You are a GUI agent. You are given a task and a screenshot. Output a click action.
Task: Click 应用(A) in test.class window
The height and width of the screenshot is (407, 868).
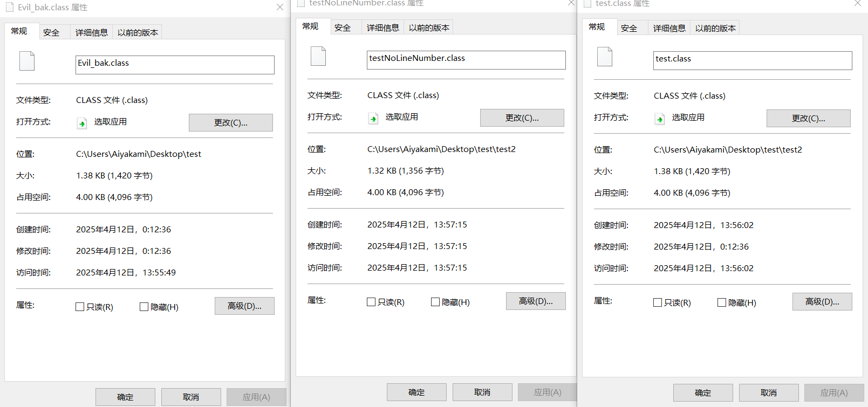(834, 392)
